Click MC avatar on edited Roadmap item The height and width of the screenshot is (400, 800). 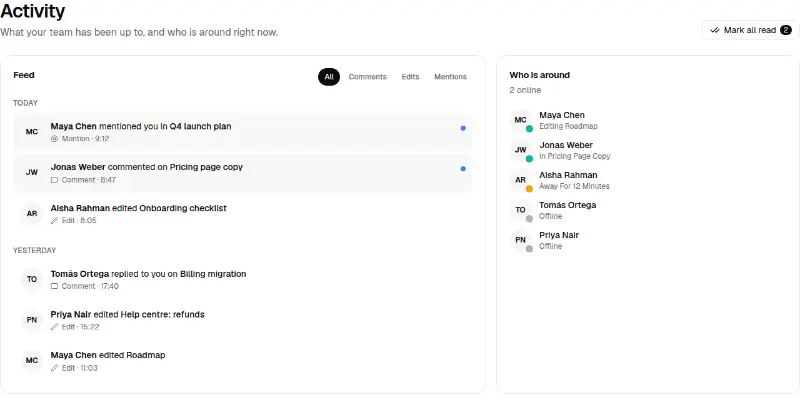point(32,361)
